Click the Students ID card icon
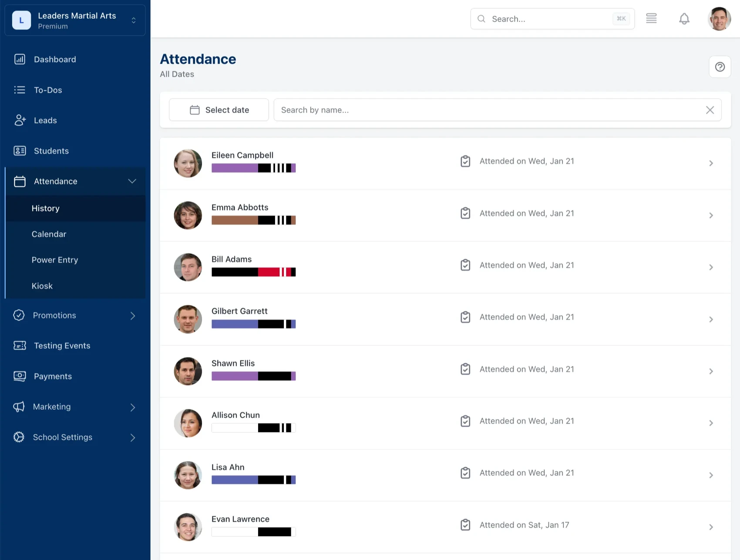Image resolution: width=740 pixels, height=560 pixels. (x=20, y=151)
